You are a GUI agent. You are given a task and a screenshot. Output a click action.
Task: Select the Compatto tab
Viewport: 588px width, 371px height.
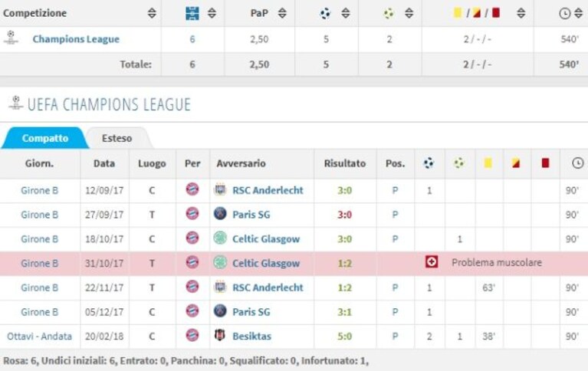[x=45, y=138]
